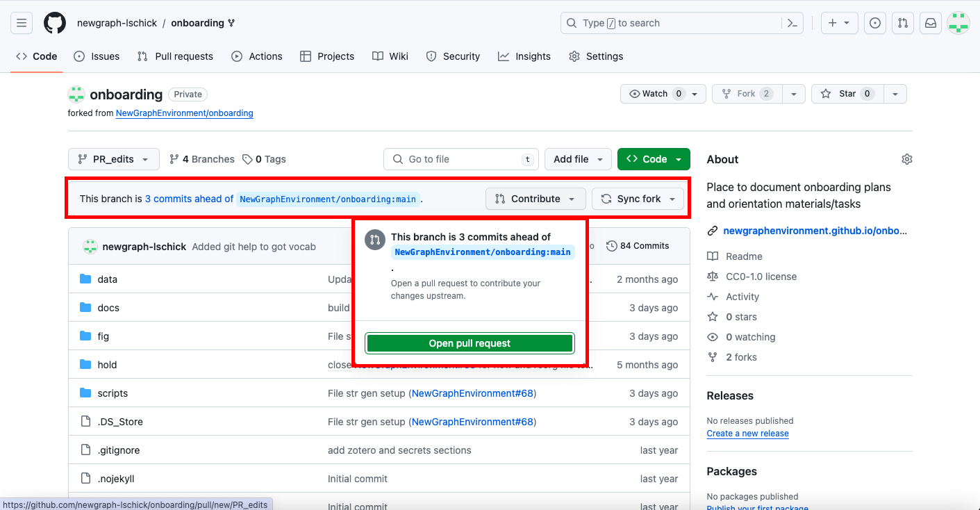Open the Contribute dropdown

coord(535,199)
